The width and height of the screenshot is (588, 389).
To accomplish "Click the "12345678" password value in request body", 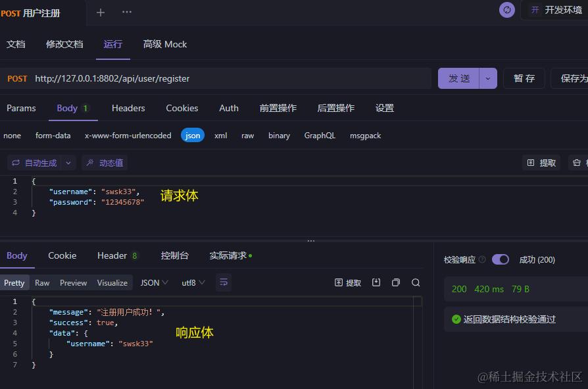I will [122, 202].
